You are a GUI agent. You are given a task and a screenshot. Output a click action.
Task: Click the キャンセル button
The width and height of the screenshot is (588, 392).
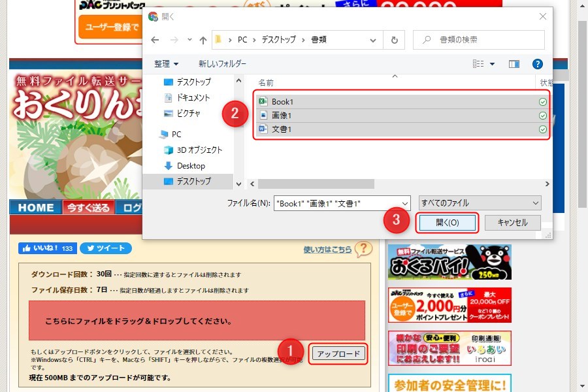[x=512, y=223]
